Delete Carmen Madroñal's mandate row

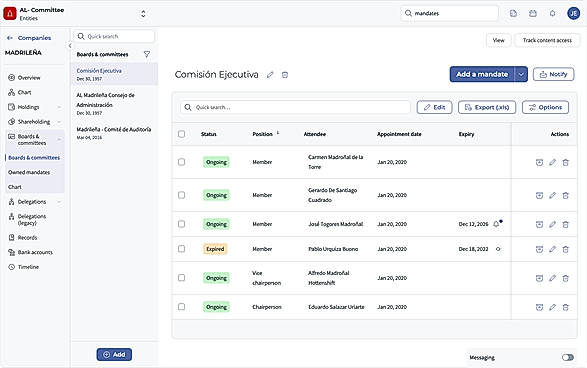[566, 162]
